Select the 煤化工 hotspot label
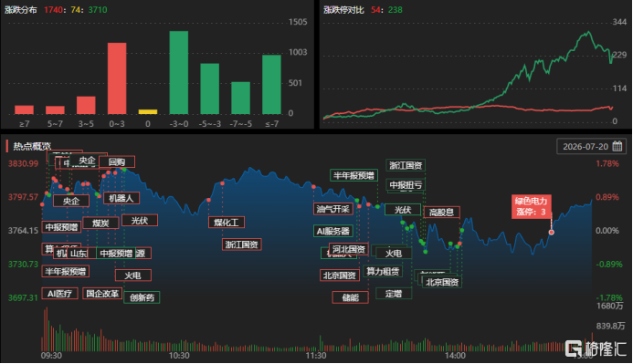Viewport: 633px width, 364px height. 227,222
